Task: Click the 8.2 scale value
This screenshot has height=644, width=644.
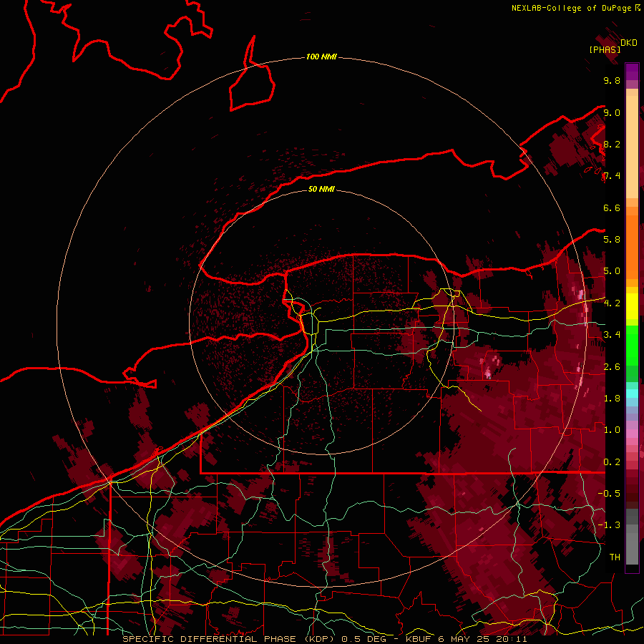Action: [x=612, y=144]
